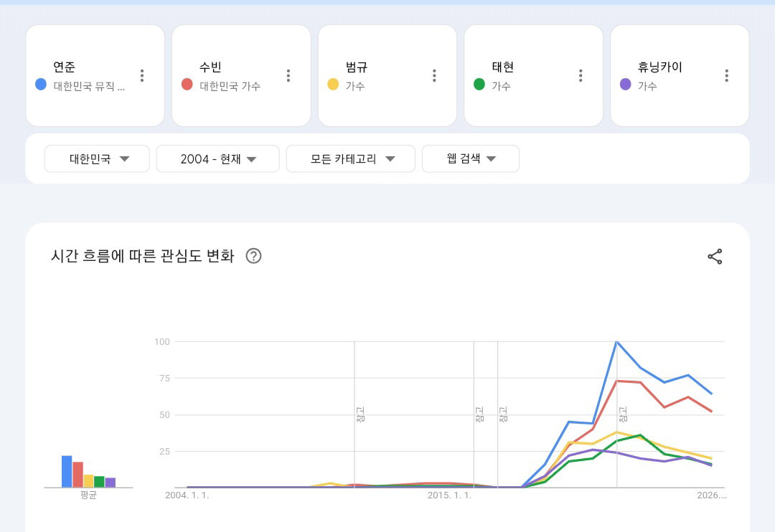Click the 태현 search term label
Screen dimensions: 775x532
502,67
